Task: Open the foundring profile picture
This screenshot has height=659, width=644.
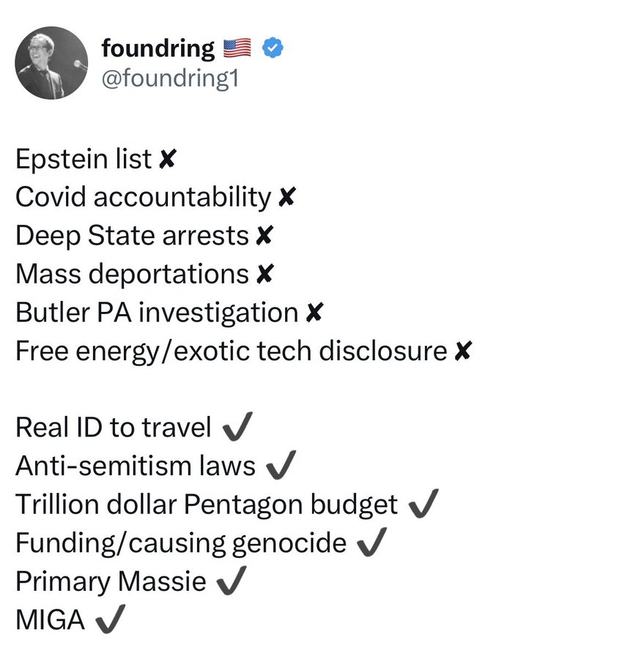Action: [x=51, y=63]
